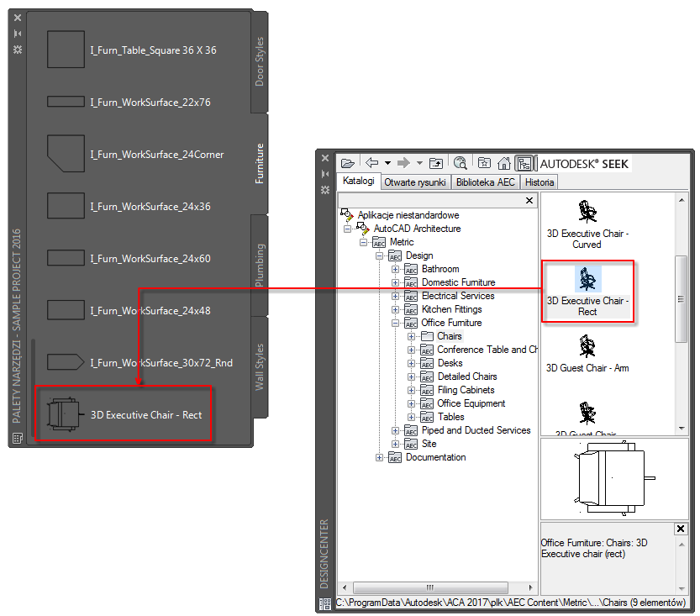700x616 pixels.
Task: Select Piped and Ducted Services
Action: pyautogui.click(x=476, y=430)
